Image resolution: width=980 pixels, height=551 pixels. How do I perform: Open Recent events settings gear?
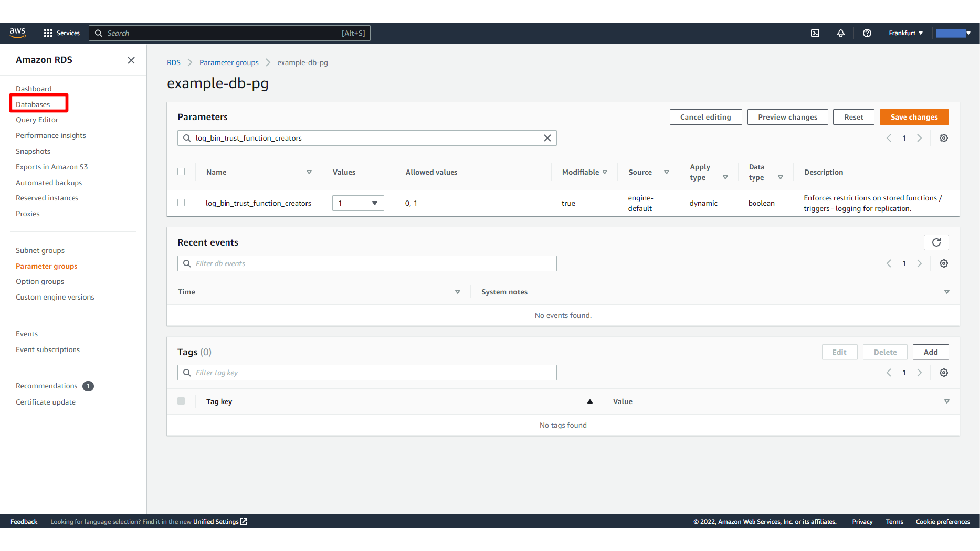[944, 263]
